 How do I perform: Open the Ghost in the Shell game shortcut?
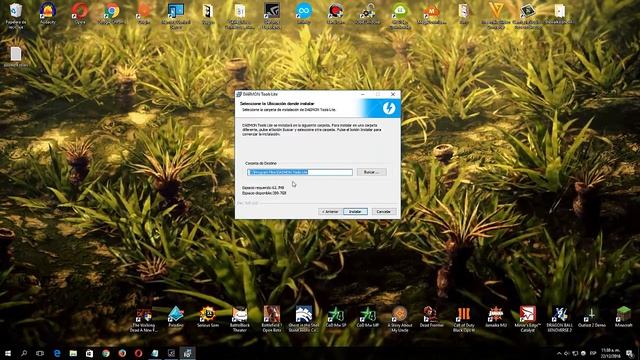[304, 319]
